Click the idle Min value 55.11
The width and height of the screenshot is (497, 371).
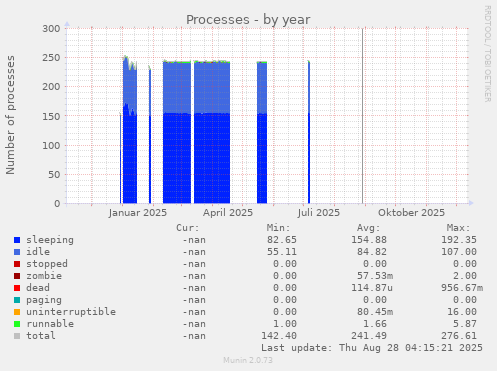(282, 252)
